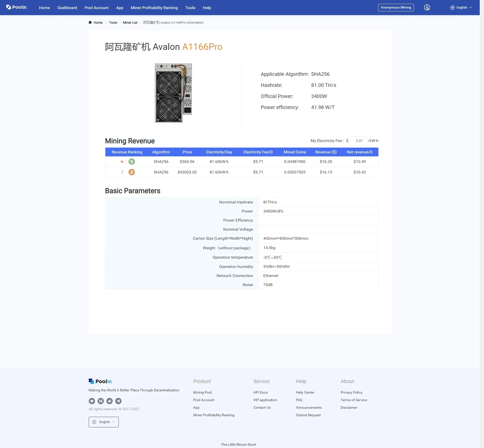484x448 pixels.
Task: Click the Miner List breadcrumb link
Action: pyautogui.click(x=130, y=22)
